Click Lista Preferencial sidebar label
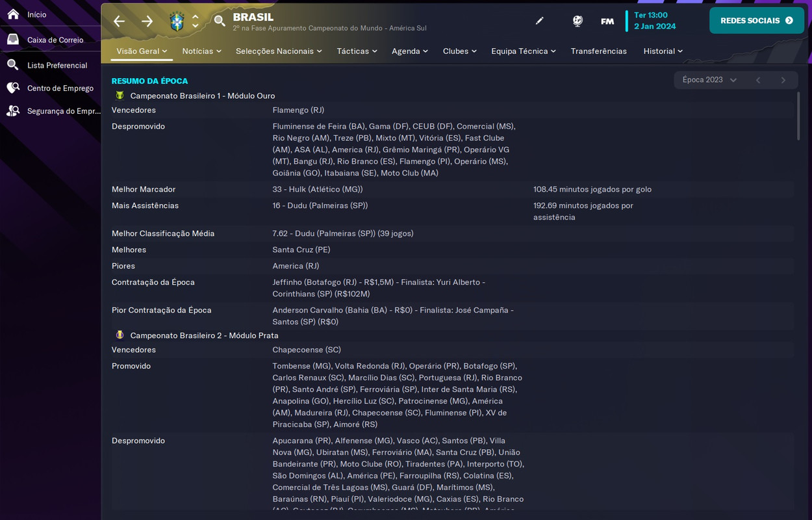Image resolution: width=812 pixels, height=520 pixels. pos(57,65)
